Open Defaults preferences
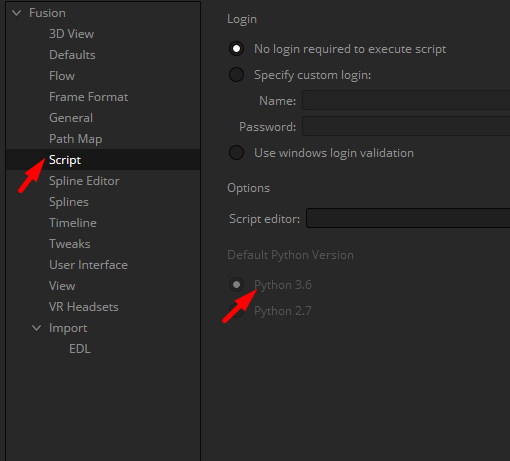 (x=72, y=55)
